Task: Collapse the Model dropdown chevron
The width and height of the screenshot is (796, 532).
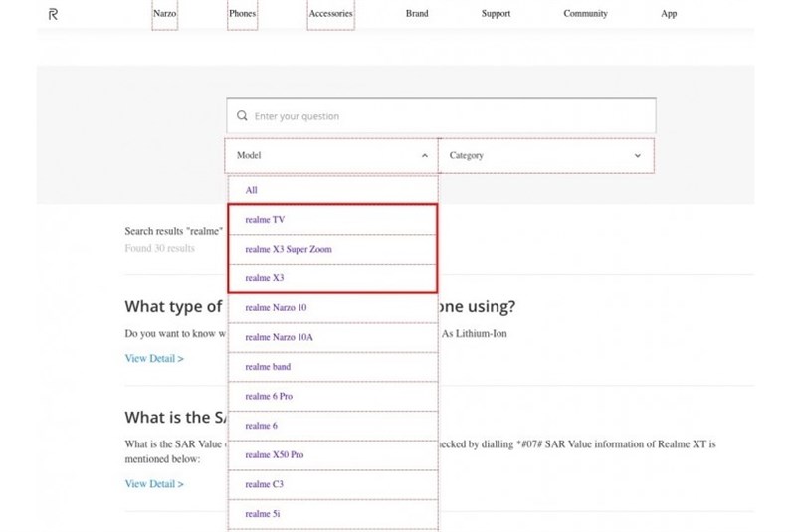Action: [424, 156]
